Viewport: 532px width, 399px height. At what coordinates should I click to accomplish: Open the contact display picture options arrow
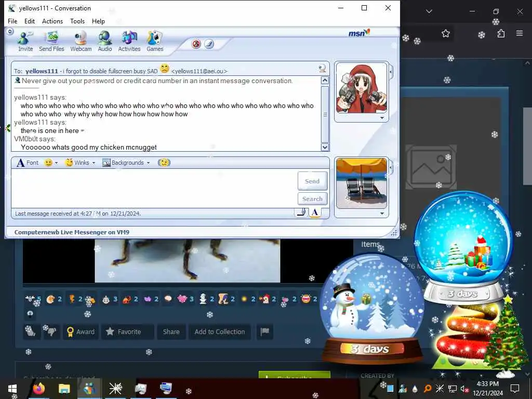[382, 118]
